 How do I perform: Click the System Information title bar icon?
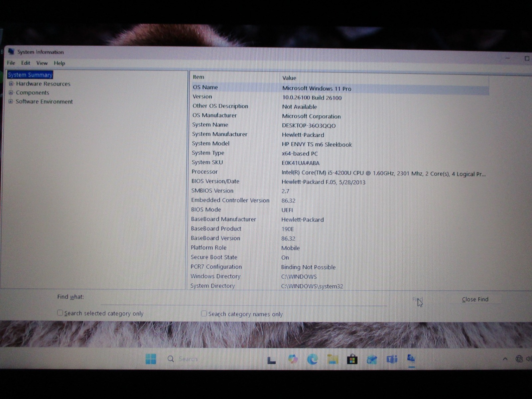11,51
